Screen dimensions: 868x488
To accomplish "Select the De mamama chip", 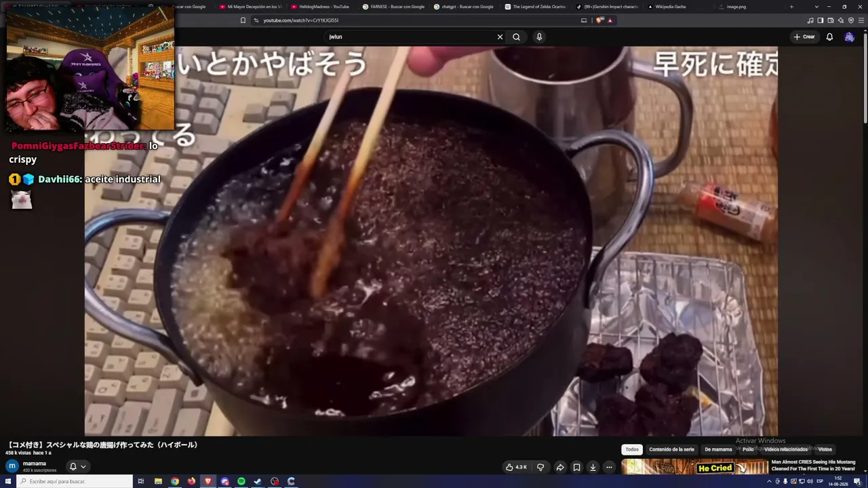I will [718, 449].
